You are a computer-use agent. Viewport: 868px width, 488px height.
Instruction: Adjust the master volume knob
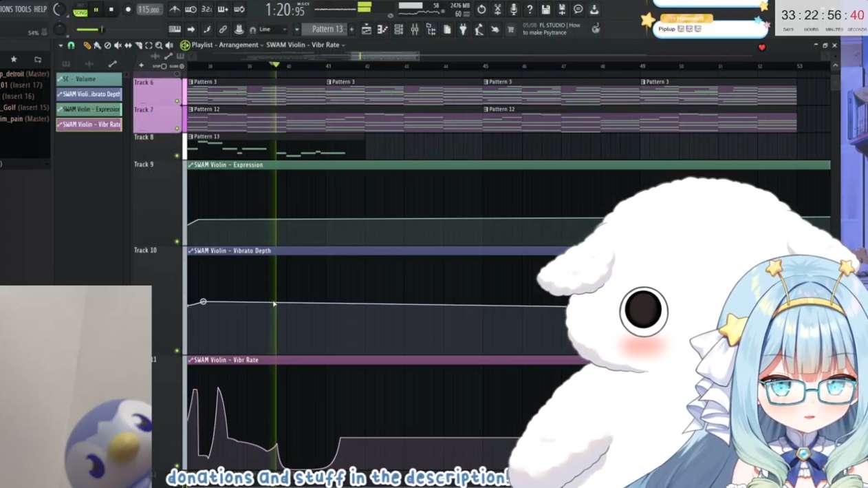click(59, 9)
